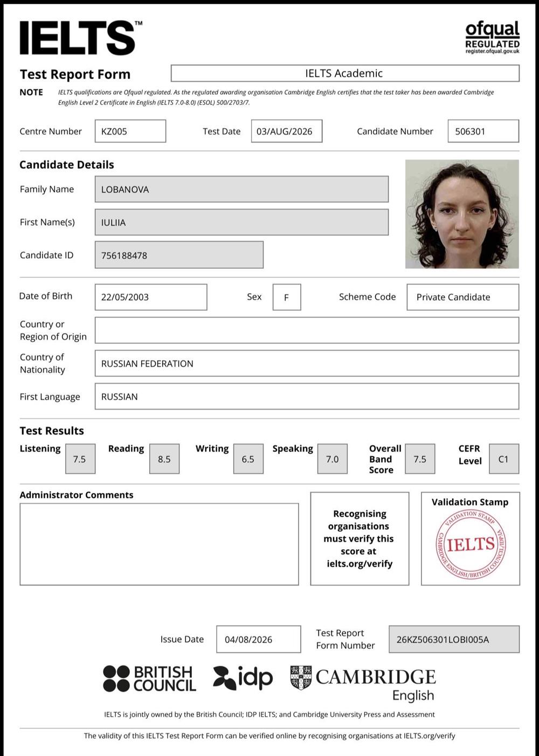This screenshot has width=539, height=756.
Task: Click the Country of Nationality label
Action: coord(42,363)
